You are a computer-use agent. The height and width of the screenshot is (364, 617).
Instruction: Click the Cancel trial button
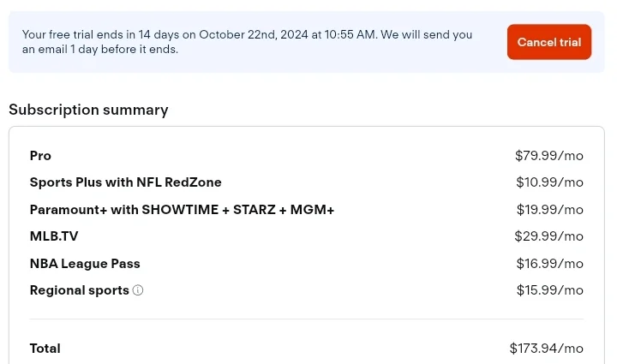(x=549, y=42)
